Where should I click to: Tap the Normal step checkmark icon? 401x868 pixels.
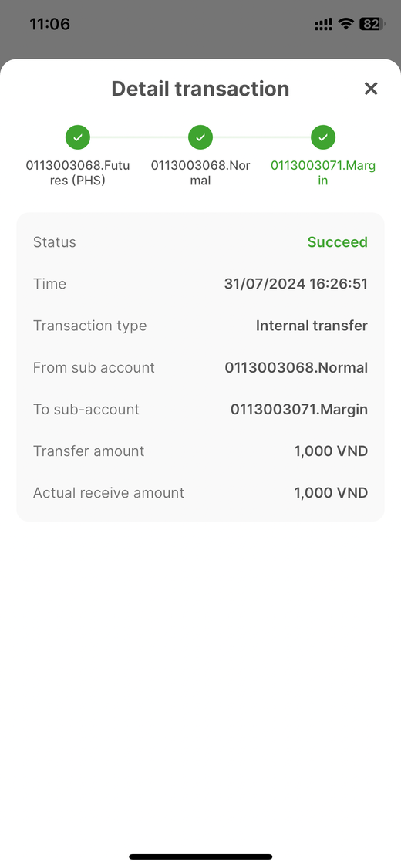200,137
